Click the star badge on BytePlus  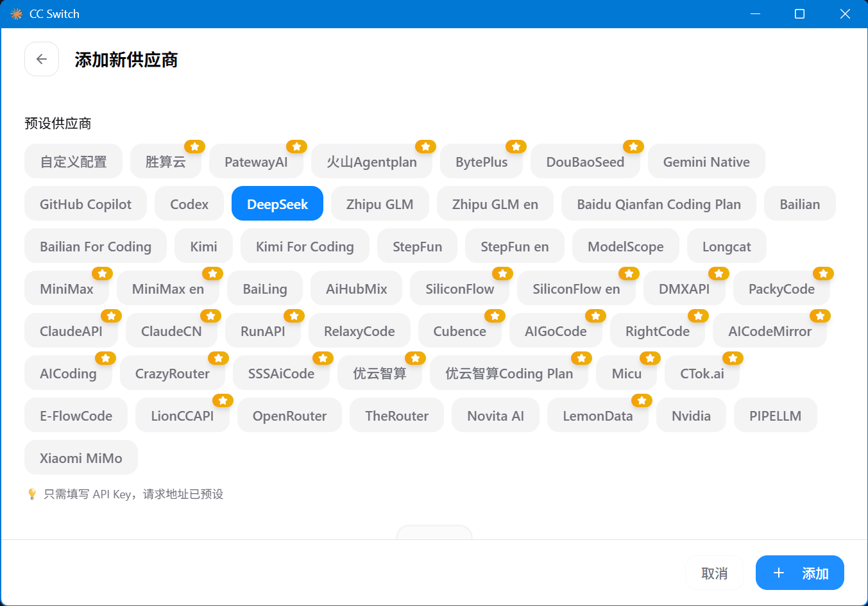point(516,147)
